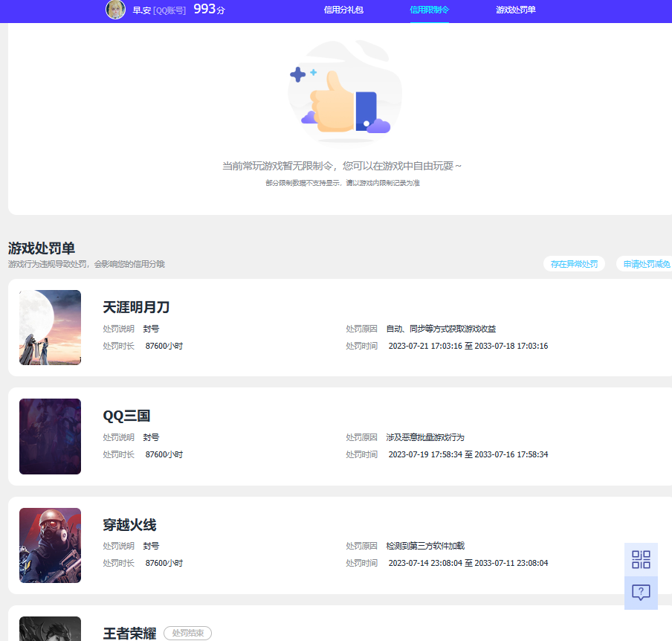
Task: Click the 存在异常处罚 button
Action: click(574, 263)
